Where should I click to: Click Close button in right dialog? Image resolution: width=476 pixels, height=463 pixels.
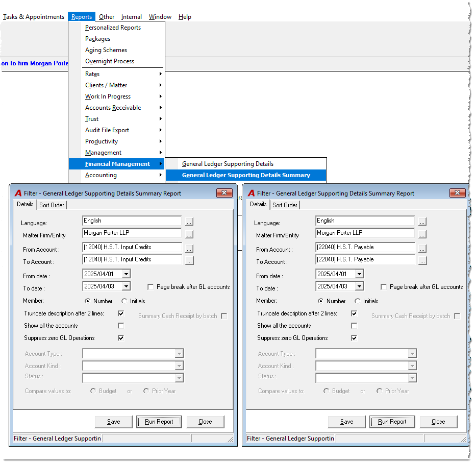click(x=438, y=422)
